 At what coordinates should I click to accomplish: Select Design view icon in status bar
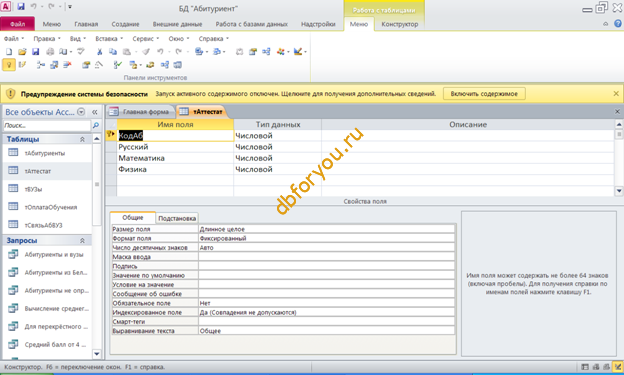(618, 367)
